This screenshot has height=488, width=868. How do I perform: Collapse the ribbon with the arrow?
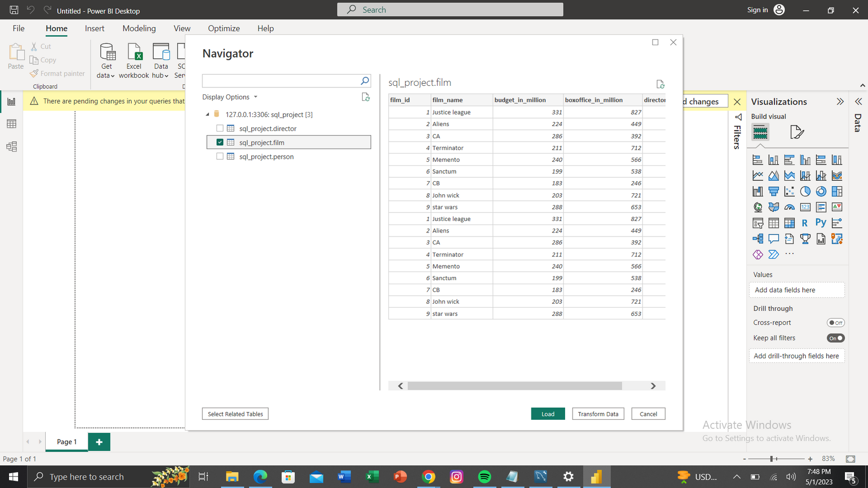[x=862, y=85]
